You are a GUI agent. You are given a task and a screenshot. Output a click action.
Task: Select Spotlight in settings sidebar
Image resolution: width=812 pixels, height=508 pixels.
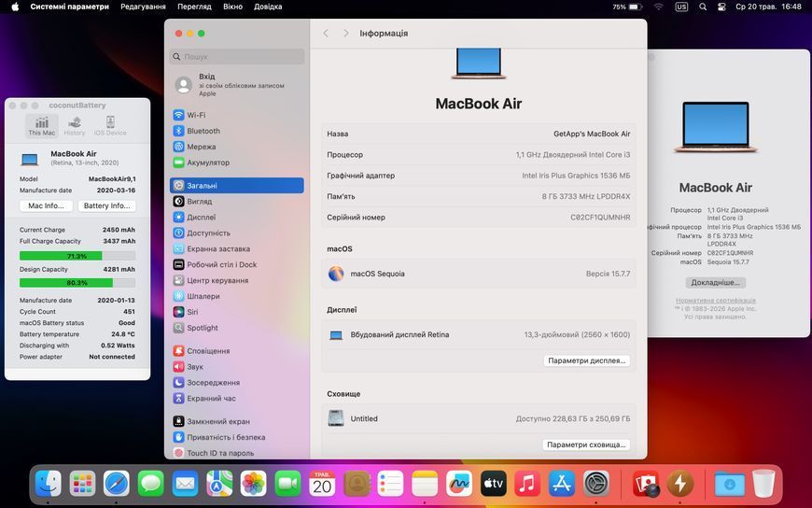[x=237, y=328]
